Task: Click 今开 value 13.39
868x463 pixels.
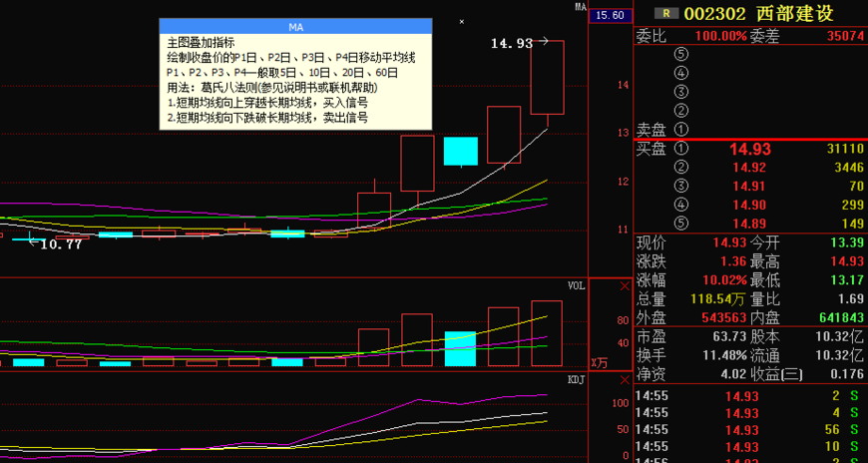Action: click(845, 242)
